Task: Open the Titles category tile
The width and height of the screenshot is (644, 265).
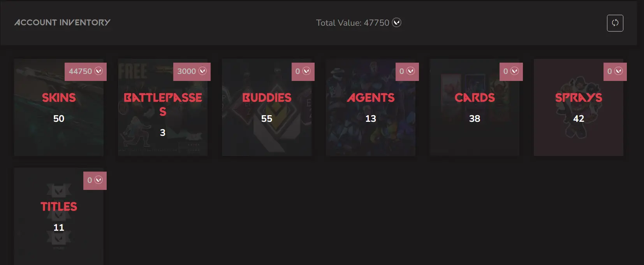Action: [59, 216]
